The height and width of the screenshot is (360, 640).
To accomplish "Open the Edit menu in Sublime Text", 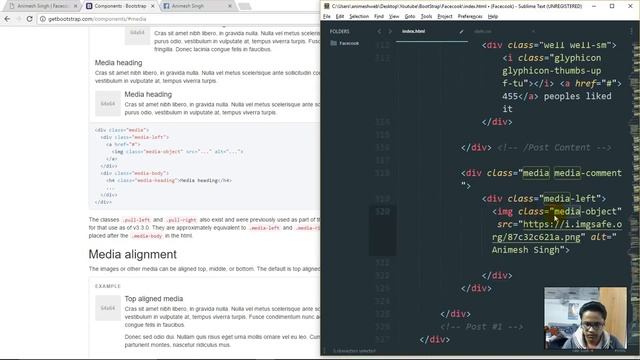I will click(340, 16).
